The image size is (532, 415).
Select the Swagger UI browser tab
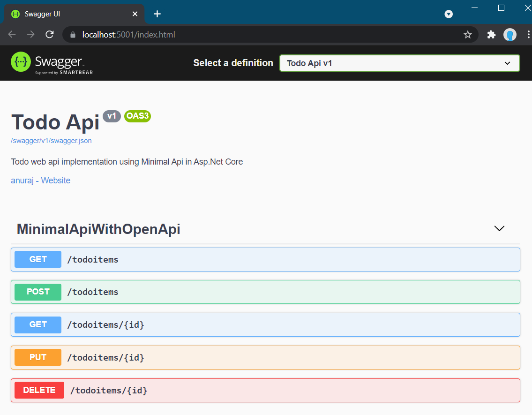[x=75, y=14]
